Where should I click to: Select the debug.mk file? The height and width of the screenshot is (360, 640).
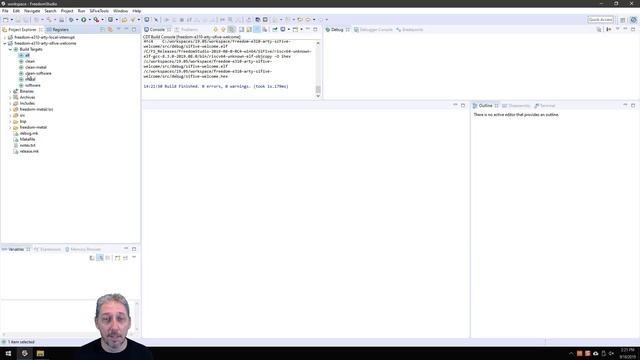pos(29,133)
